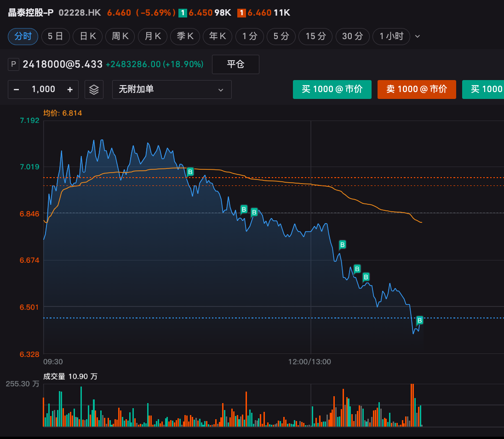Click the plus quantity increase icon
Image resolution: width=504 pixels, height=439 pixels.
point(70,89)
